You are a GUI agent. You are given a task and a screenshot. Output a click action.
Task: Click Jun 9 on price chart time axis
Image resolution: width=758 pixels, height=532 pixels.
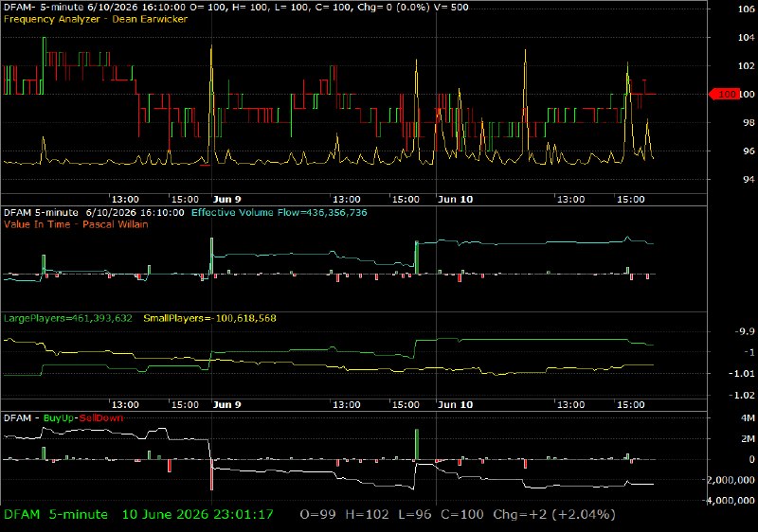(226, 200)
